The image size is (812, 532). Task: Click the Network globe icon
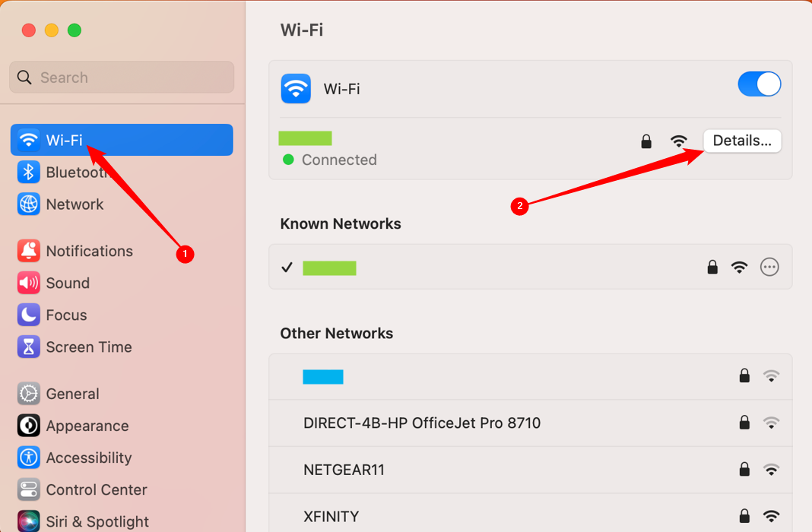pos(28,204)
